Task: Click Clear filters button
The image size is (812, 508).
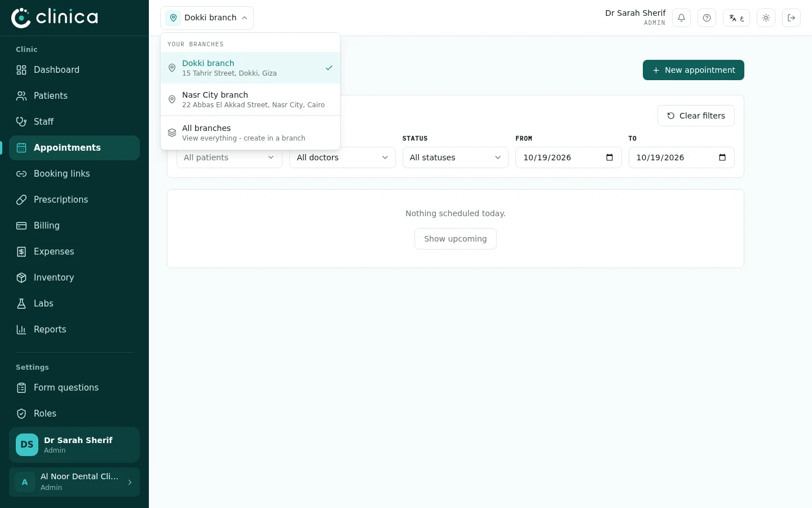Action: [696, 116]
